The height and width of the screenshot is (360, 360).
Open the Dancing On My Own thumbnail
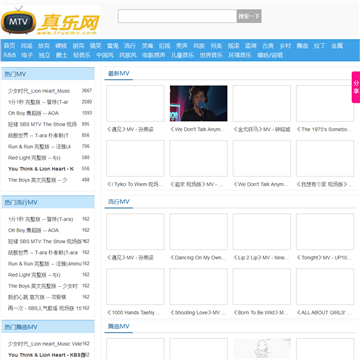tap(198, 231)
